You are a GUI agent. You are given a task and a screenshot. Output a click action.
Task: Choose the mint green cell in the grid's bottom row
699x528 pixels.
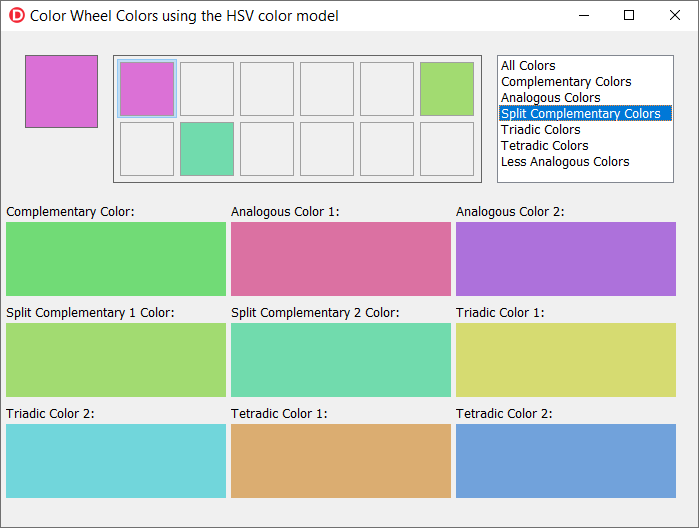(x=207, y=149)
